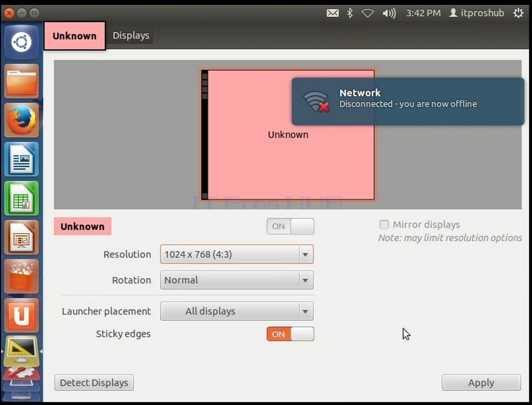
Task: Launch LibreOffice Impress presentation icon
Action: 21,237
